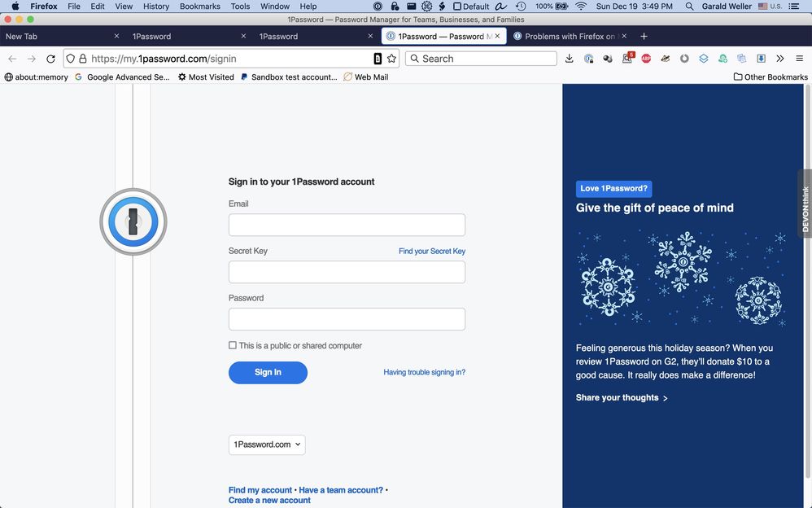Image resolution: width=812 pixels, height=508 pixels.
Task: Reload the current page
Action: 50,59
